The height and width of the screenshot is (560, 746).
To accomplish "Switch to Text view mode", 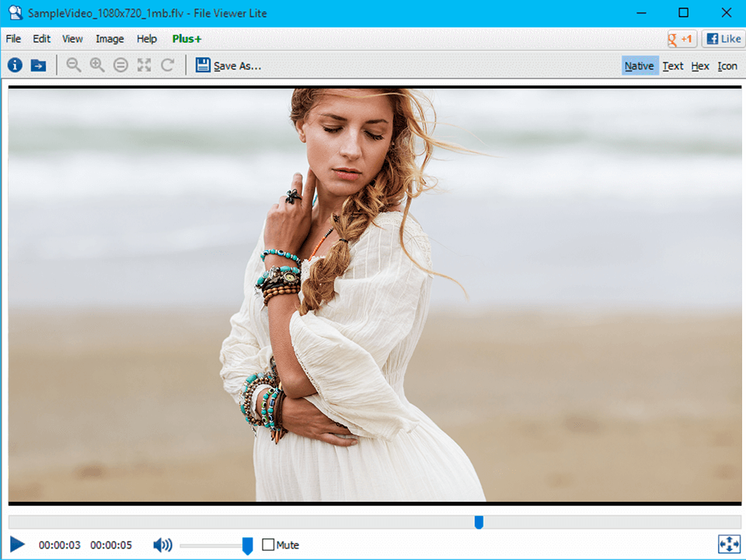I will coord(672,65).
